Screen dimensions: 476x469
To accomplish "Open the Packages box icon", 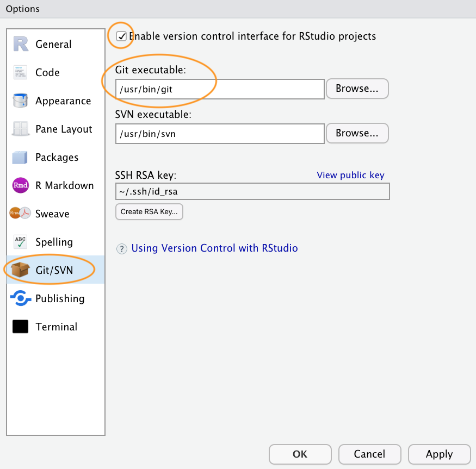I will tap(21, 157).
